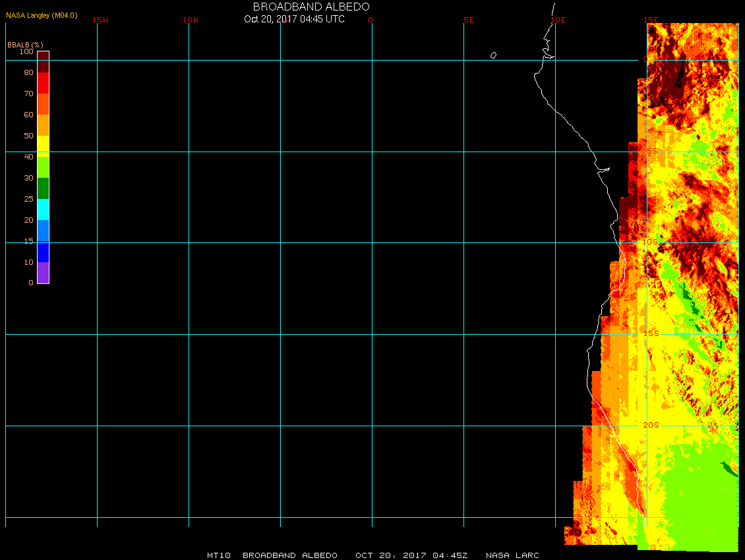Click the BBALB (%) legend heading
Screen dimensions: 745x560
[25, 45]
